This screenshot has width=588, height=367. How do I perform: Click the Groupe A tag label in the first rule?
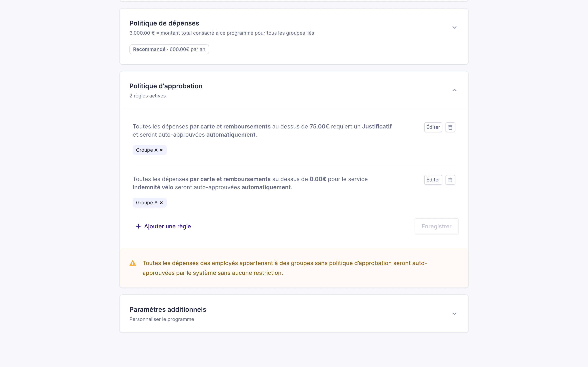(x=147, y=150)
